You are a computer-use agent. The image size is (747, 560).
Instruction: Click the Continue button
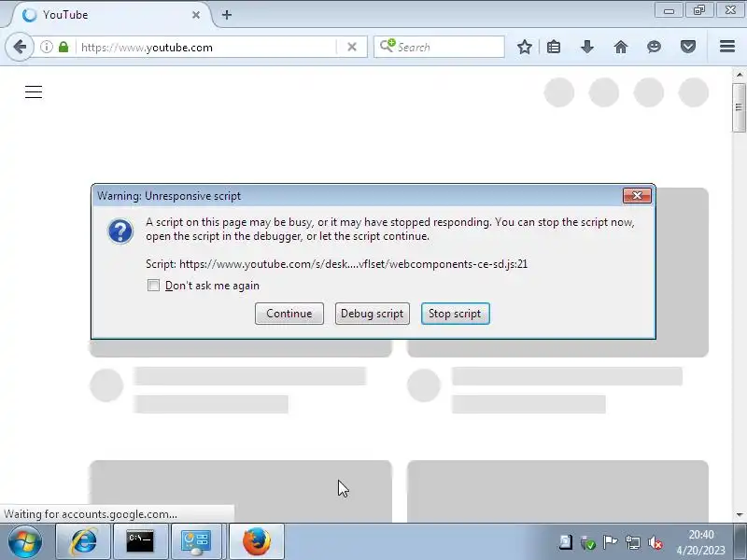tap(289, 314)
